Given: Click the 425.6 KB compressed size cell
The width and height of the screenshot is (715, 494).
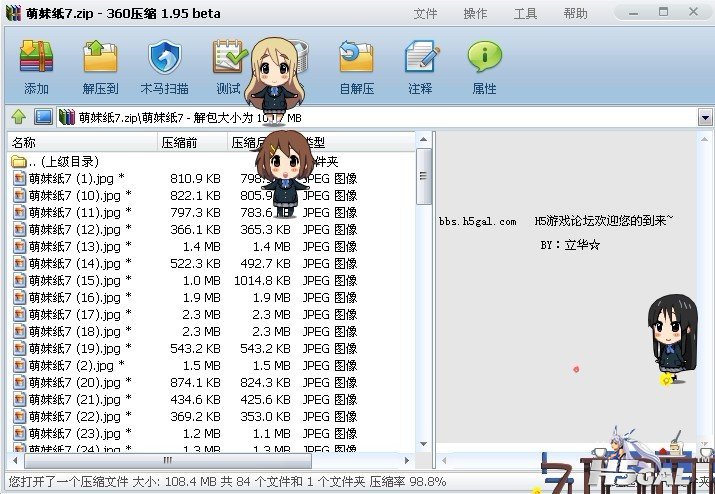Looking at the screenshot, I should coord(265,400).
